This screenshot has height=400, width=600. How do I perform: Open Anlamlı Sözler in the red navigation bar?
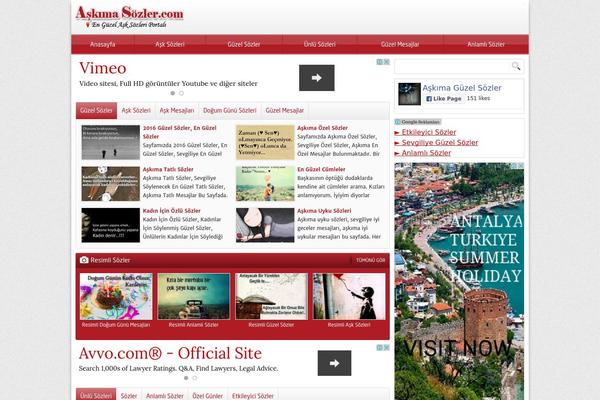(486, 44)
